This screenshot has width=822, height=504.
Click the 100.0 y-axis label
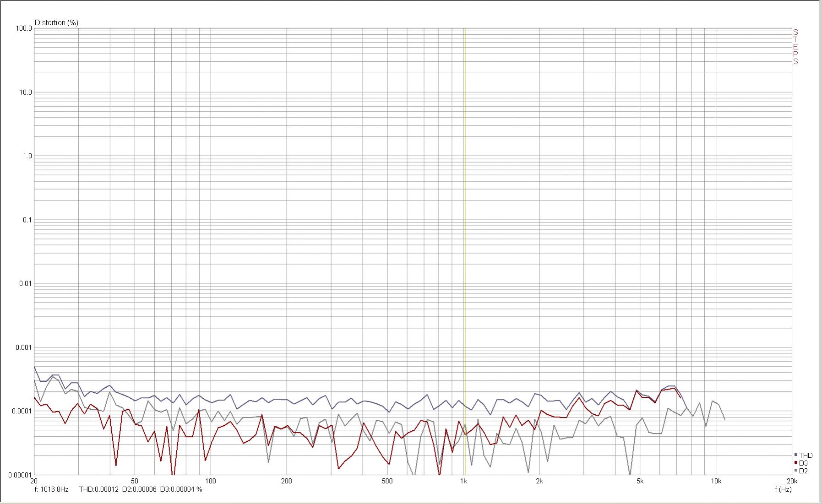24,28
